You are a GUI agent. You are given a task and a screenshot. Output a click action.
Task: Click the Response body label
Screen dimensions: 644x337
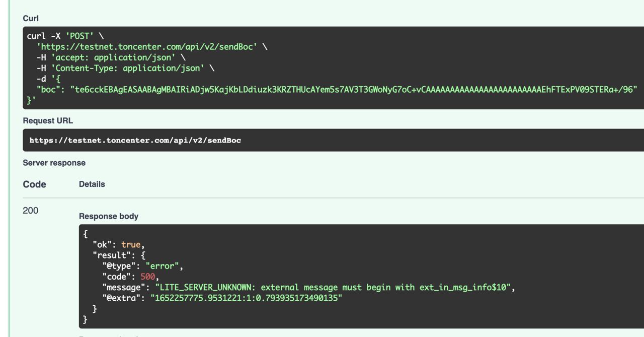pyautogui.click(x=109, y=216)
